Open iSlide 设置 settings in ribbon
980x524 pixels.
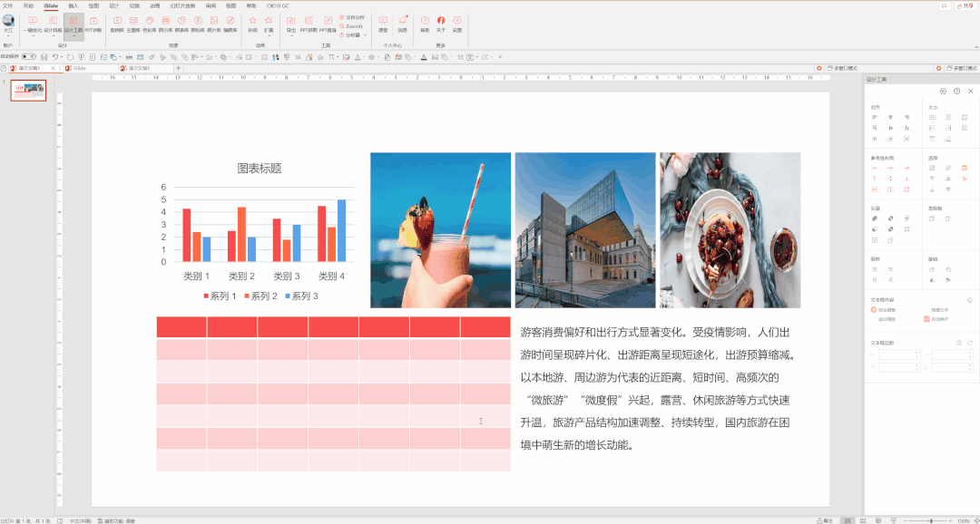(457, 24)
